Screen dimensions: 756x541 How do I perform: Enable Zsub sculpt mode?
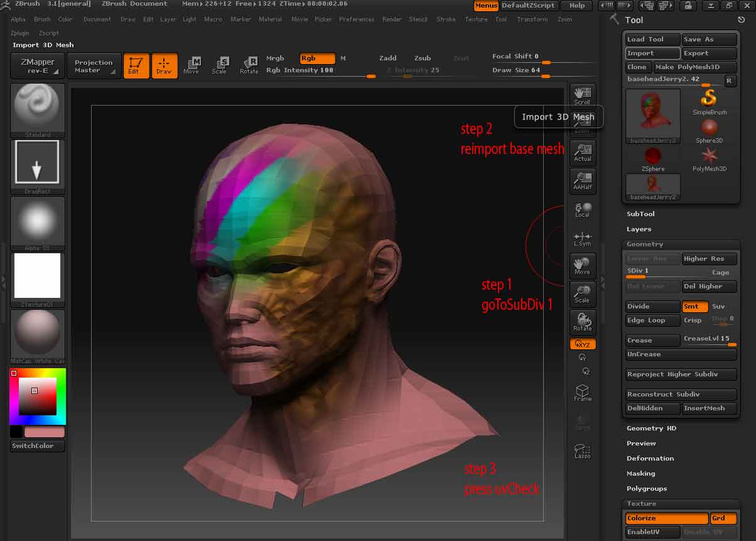click(x=423, y=58)
